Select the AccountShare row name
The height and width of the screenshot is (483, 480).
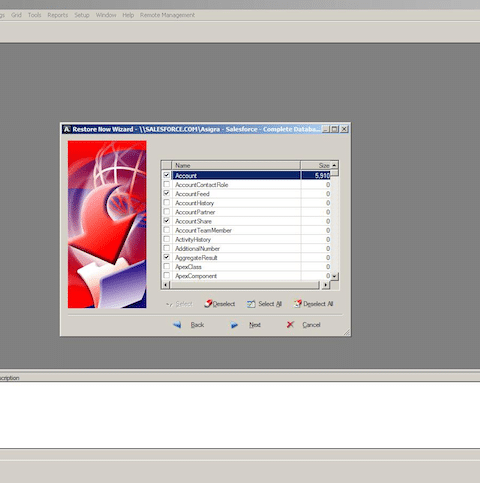(193, 221)
